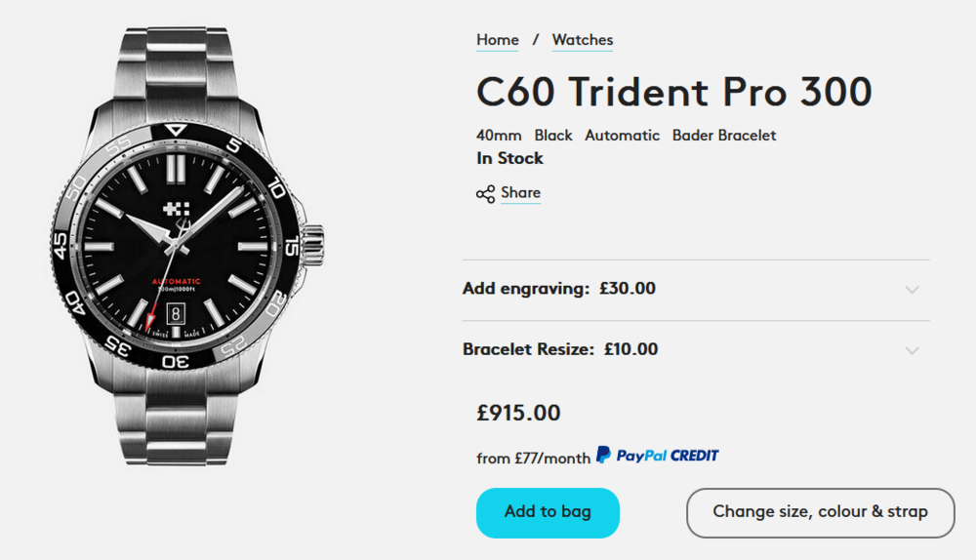Click the from £77/month financing text
The width and height of the screenshot is (976, 560).
click(x=533, y=458)
